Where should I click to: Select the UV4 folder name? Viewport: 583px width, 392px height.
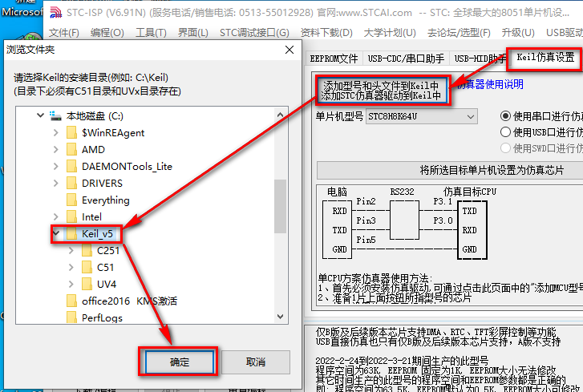coord(107,285)
